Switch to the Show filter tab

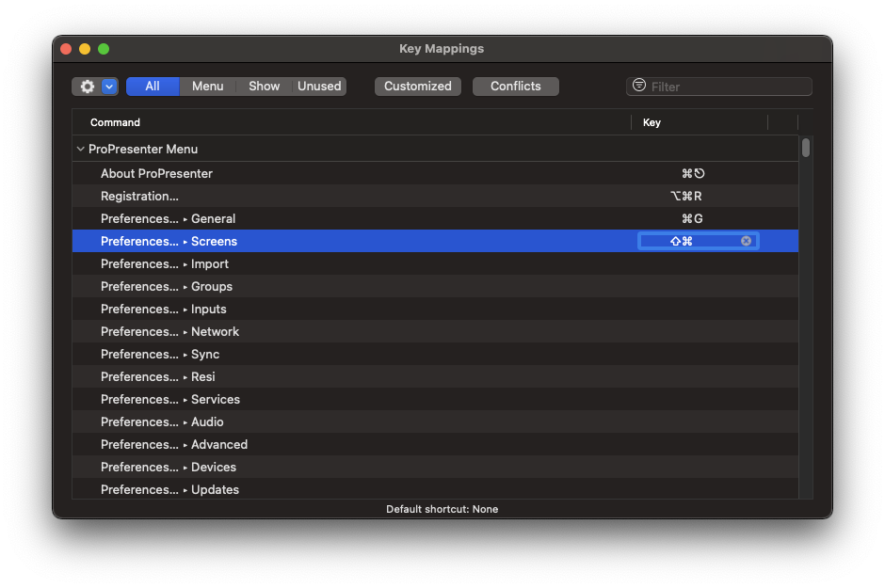click(265, 87)
